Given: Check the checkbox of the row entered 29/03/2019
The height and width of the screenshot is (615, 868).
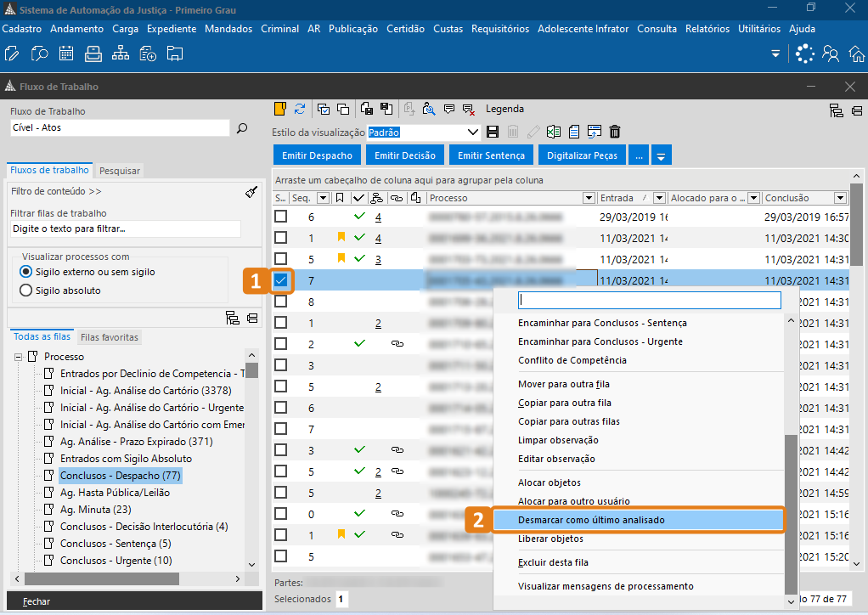Looking at the screenshot, I should pos(280,217).
